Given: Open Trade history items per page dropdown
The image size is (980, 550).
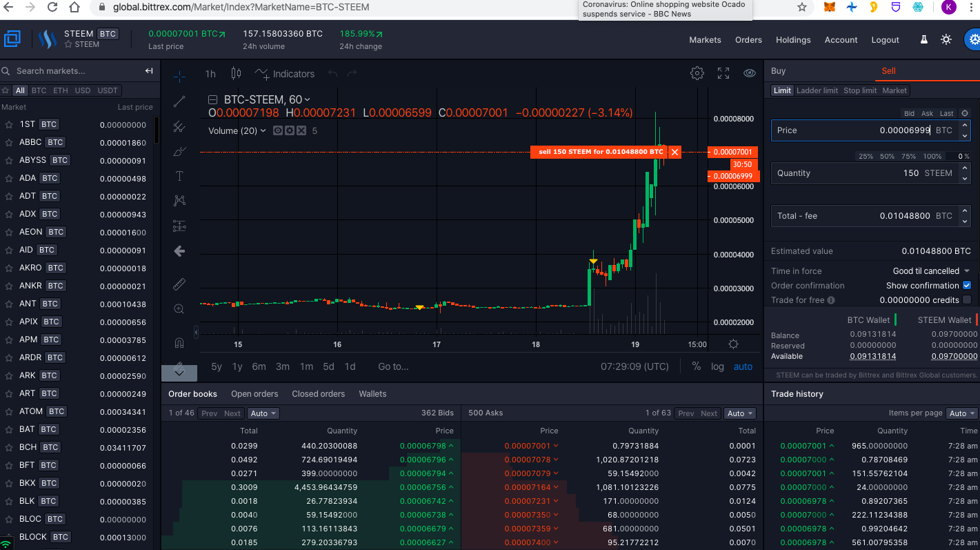Looking at the screenshot, I should [x=962, y=413].
